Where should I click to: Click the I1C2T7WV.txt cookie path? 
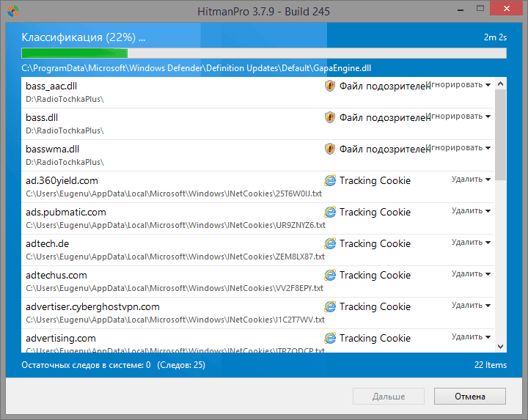[175, 320]
